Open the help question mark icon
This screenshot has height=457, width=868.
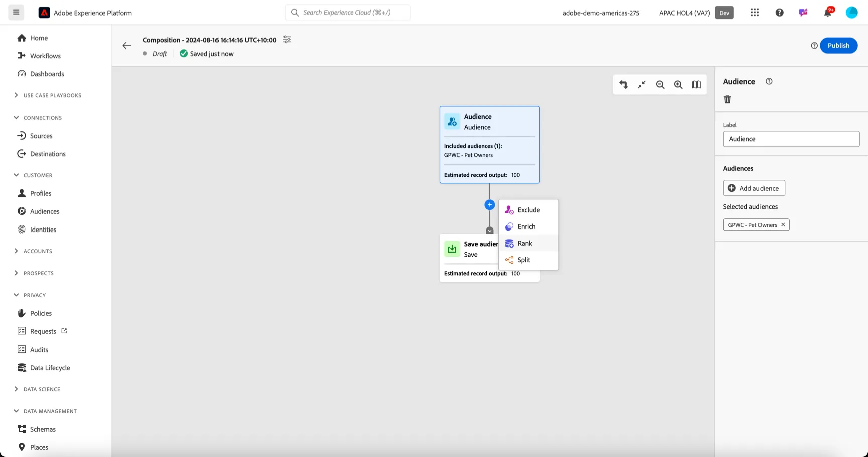779,13
